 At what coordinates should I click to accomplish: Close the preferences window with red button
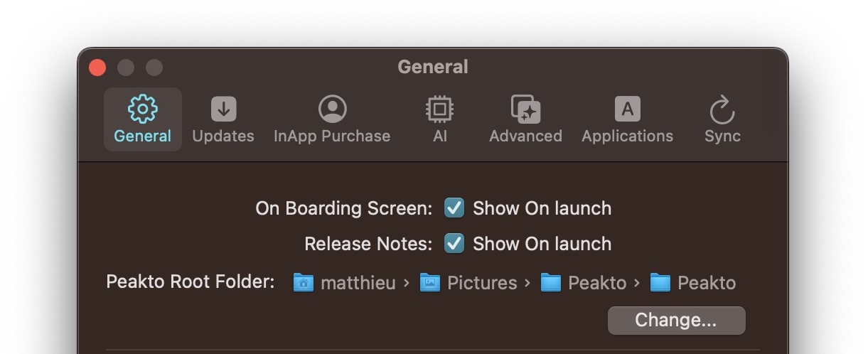(97, 68)
